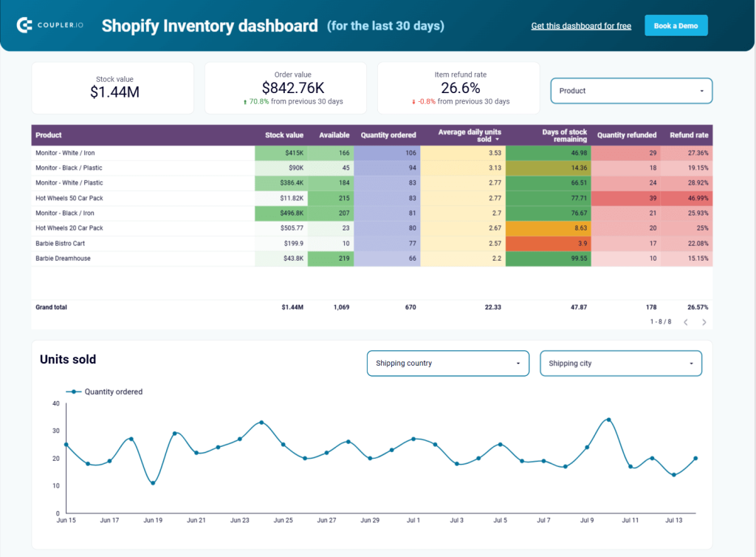Click 99.55 days of stock remaining cell
This screenshot has width=756, height=557.
pos(549,259)
